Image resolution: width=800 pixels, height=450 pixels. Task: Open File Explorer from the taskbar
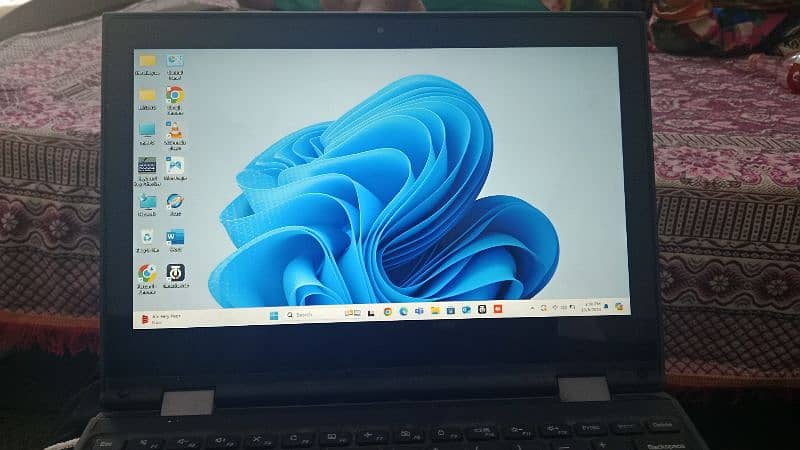[x=435, y=310]
